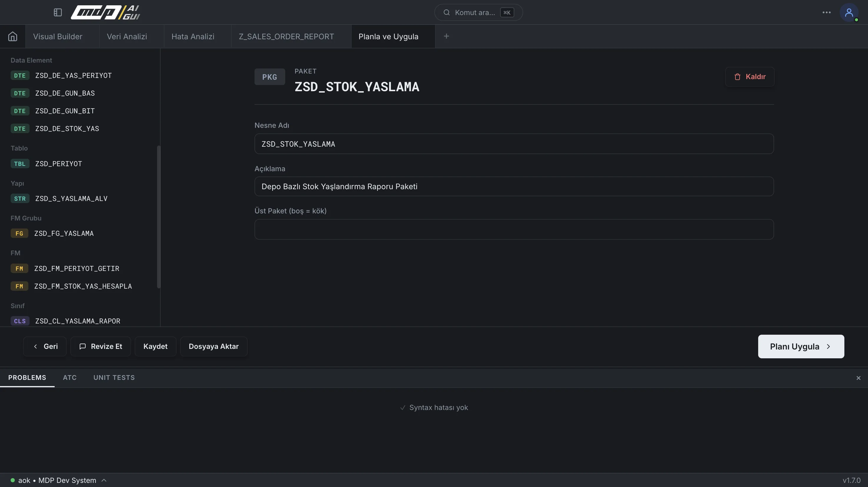
Task: Switch to UNIT TESTS tab
Action: 114,377
